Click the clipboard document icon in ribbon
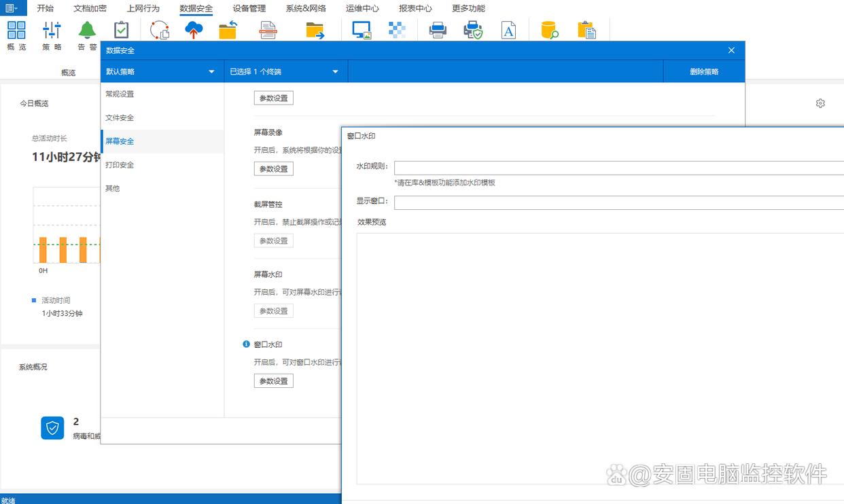The height and width of the screenshot is (504, 844). [586, 30]
